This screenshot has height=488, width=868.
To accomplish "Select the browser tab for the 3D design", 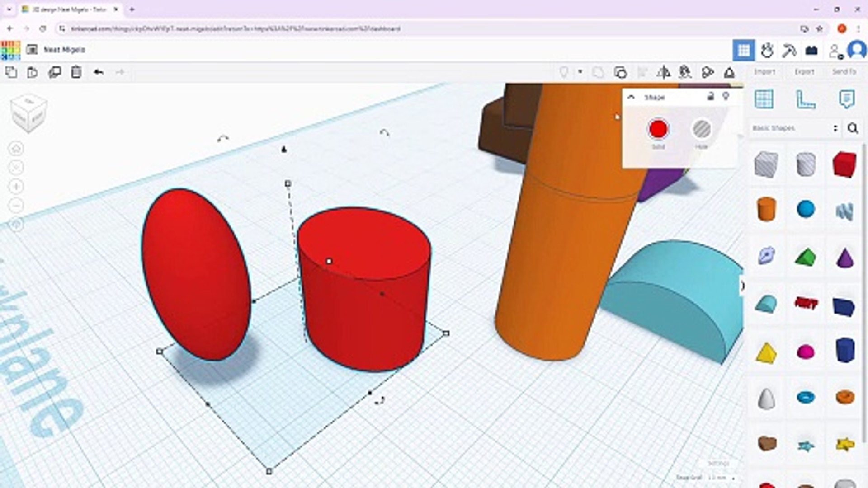I will click(70, 9).
